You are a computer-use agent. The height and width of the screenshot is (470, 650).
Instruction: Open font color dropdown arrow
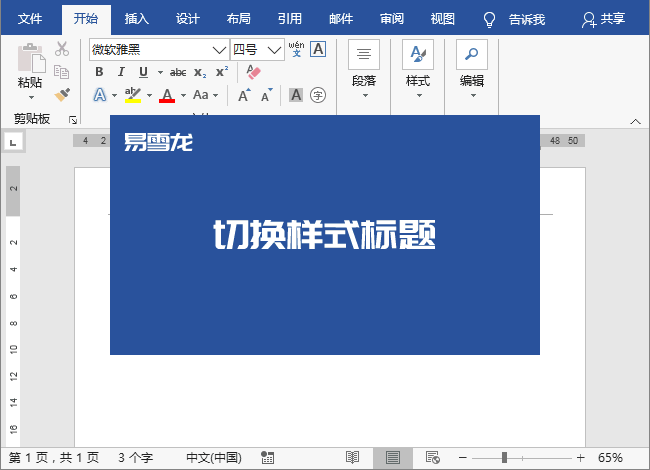183,96
